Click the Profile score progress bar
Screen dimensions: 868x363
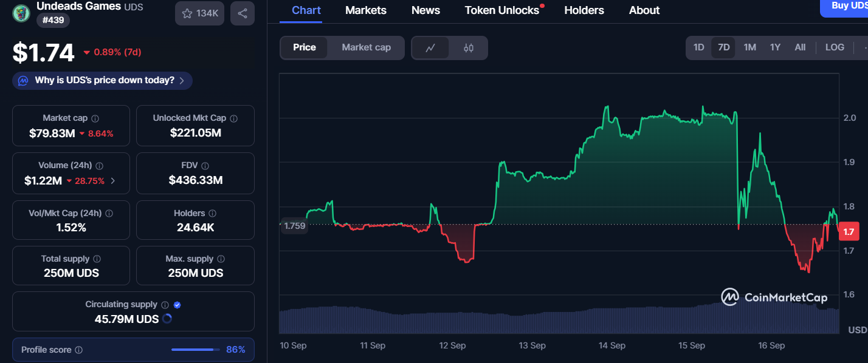click(x=196, y=350)
